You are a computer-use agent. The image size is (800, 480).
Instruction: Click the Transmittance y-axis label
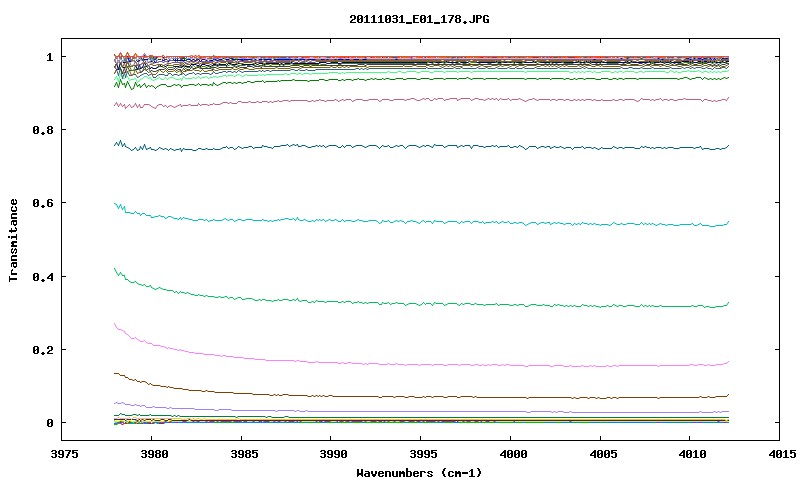13,240
